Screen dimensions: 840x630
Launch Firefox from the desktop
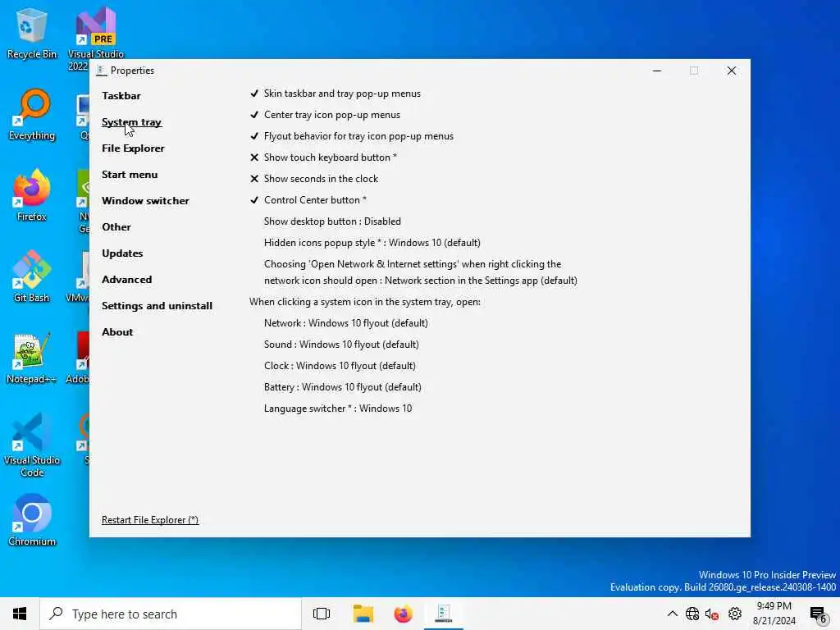32,195
